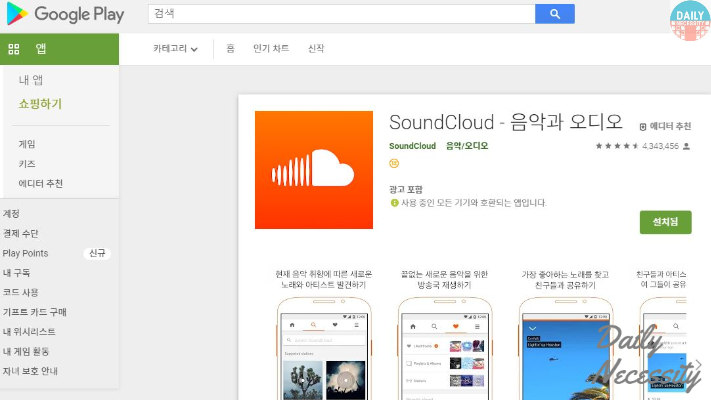Open 내 앱 in sidebar
Image resolution: width=711 pixels, height=400 pixels.
tap(31, 80)
